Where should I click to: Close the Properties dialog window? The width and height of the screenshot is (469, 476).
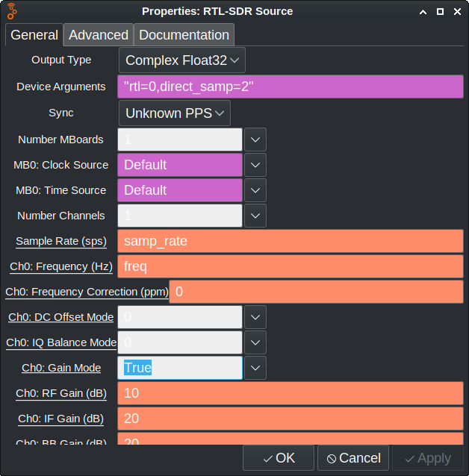(x=457, y=11)
